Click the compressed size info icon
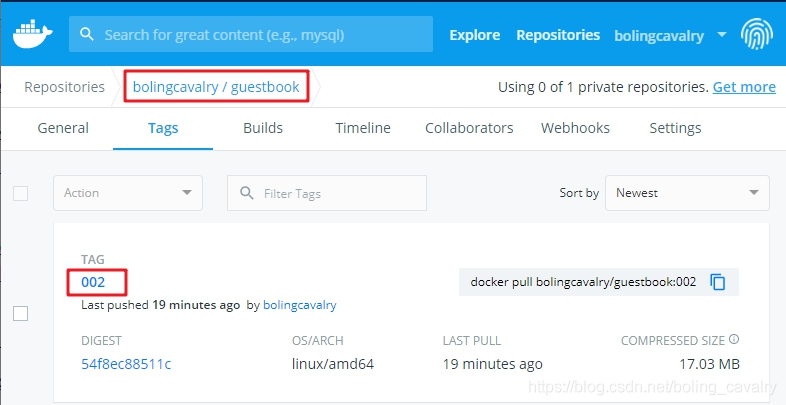The image size is (786, 405). click(734, 339)
